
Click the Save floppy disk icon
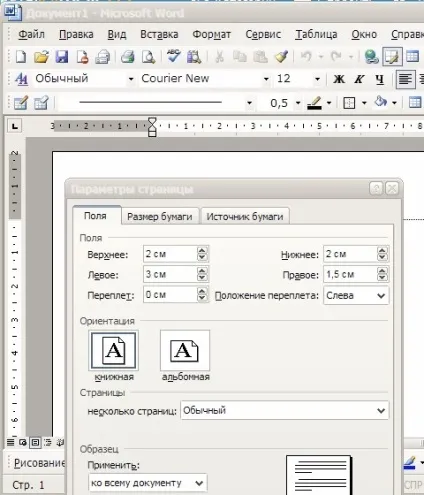pos(62,57)
